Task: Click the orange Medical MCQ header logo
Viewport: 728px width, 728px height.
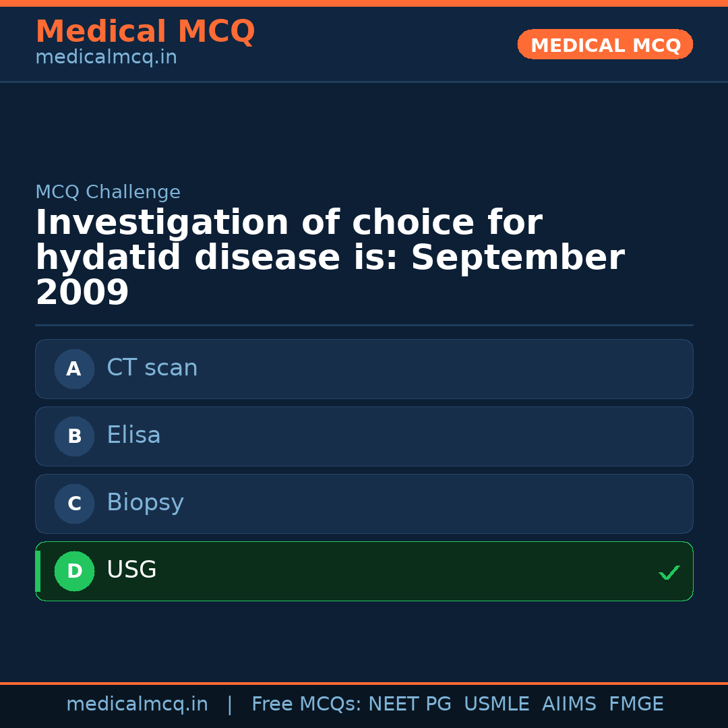Action: [x=145, y=32]
